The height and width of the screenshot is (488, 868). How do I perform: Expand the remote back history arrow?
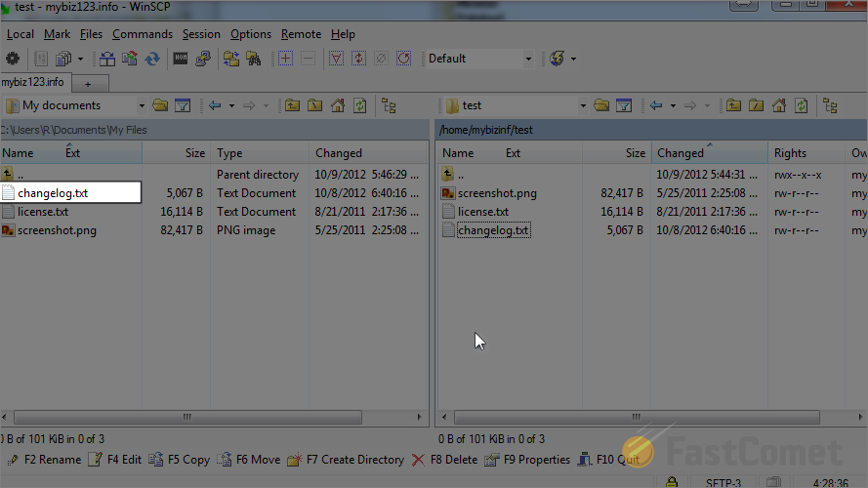(673, 105)
